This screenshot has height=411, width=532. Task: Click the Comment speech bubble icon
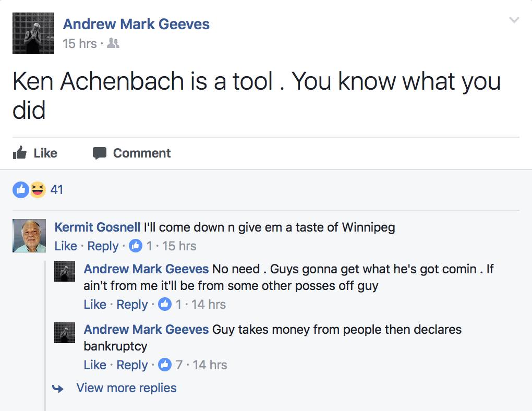[x=100, y=153]
